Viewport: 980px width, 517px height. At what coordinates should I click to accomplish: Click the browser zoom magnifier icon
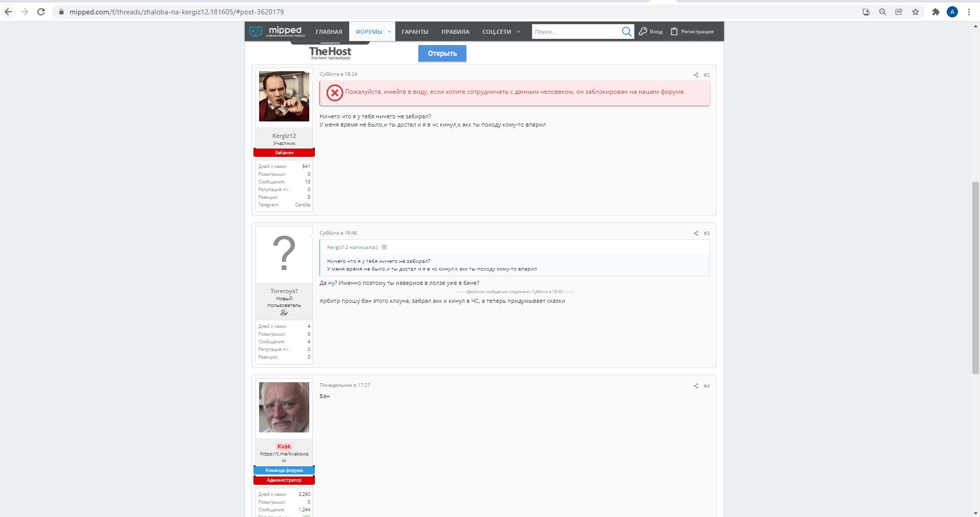coord(883,12)
